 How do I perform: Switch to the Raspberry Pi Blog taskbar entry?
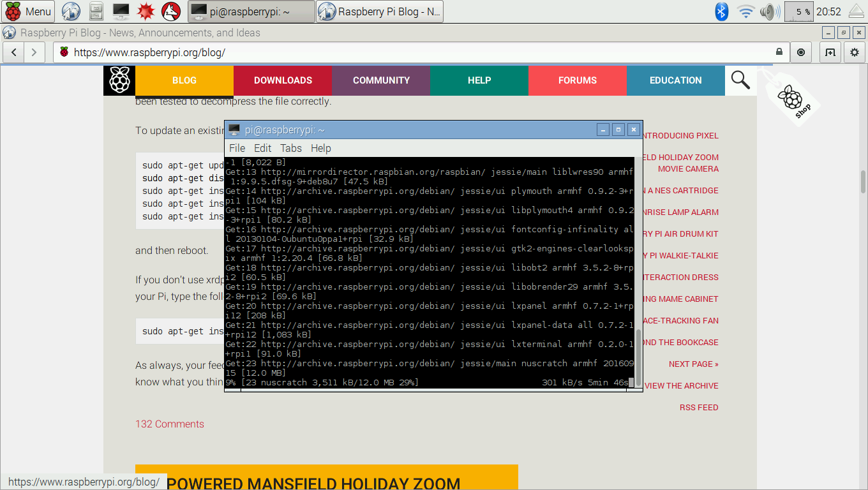380,11
